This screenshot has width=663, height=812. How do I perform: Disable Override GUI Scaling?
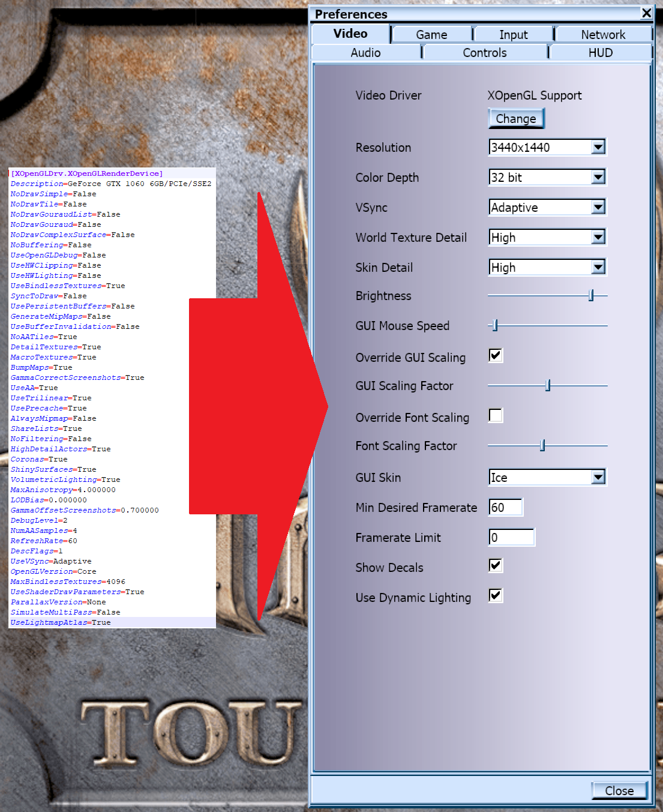tap(495, 356)
